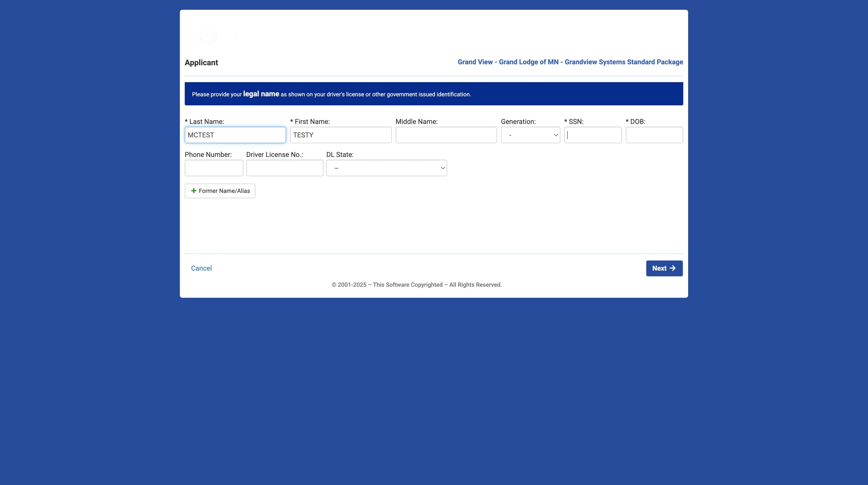Image resolution: width=868 pixels, height=485 pixels.
Task: Open the Generation dropdown
Action: pyautogui.click(x=530, y=135)
